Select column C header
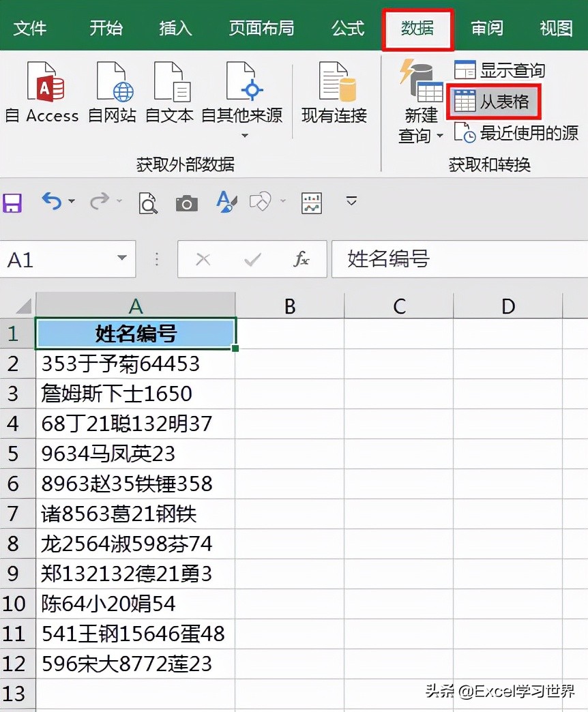Screen dimensions: 588x712 pyautogui.click(x=398, y=306)
